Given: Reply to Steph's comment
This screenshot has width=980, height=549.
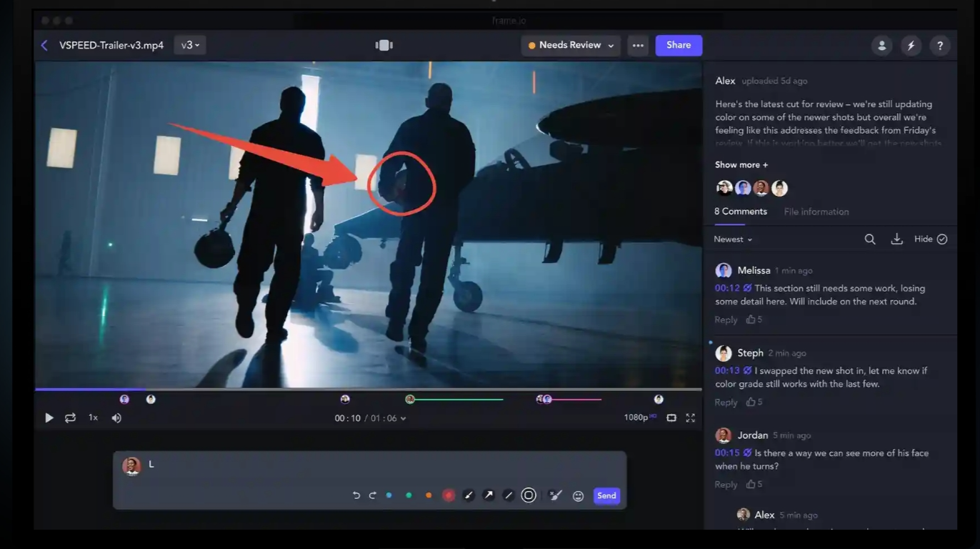Looking at the screenshot, I should click(726, 402).
